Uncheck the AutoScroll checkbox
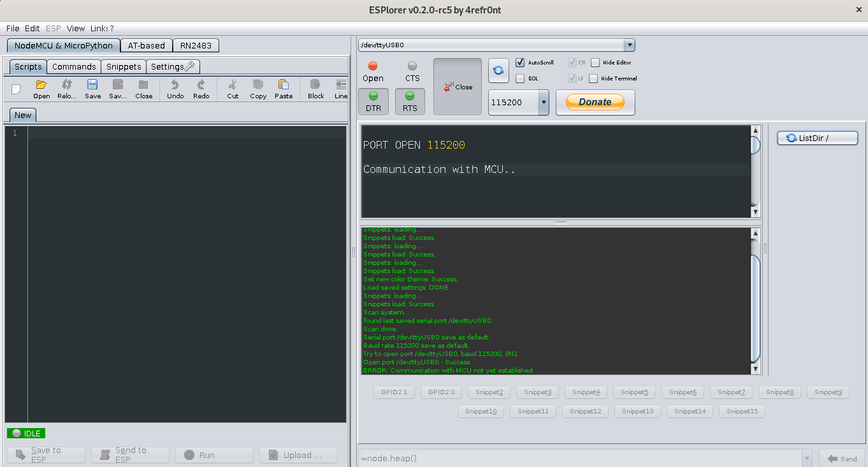 (520, 63)
